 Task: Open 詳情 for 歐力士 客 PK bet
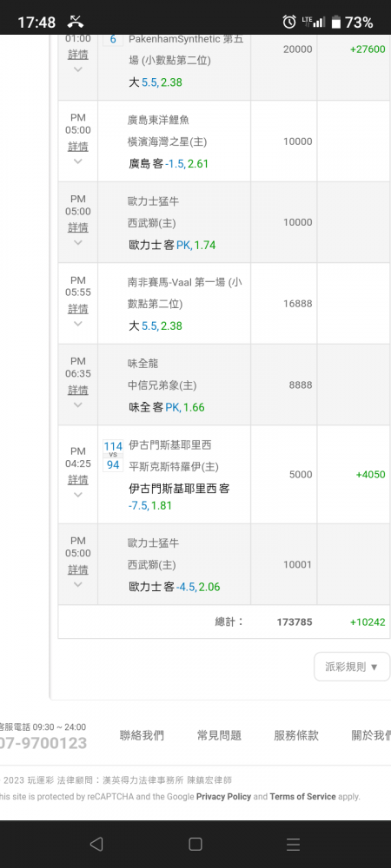[77, 227]
